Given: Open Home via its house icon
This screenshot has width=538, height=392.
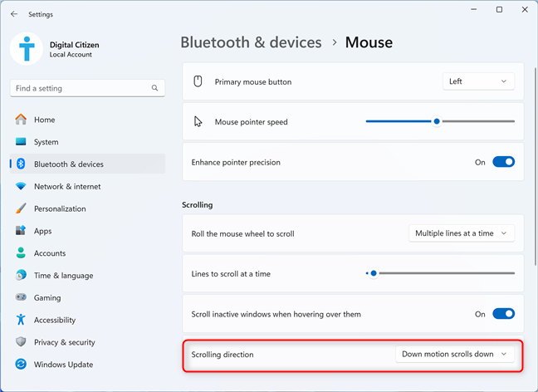Looking at the screenshot, I should (x=21, y=120).
